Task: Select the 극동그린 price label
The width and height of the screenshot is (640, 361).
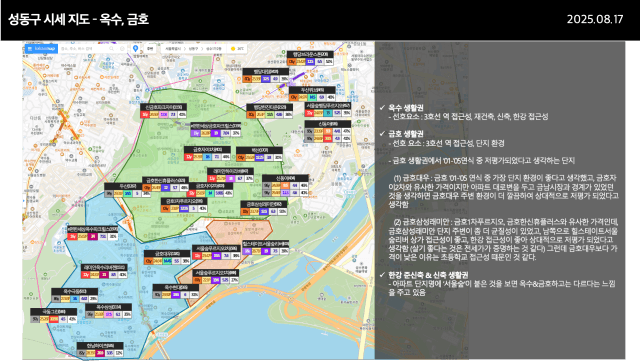Action: coord(54,315)
